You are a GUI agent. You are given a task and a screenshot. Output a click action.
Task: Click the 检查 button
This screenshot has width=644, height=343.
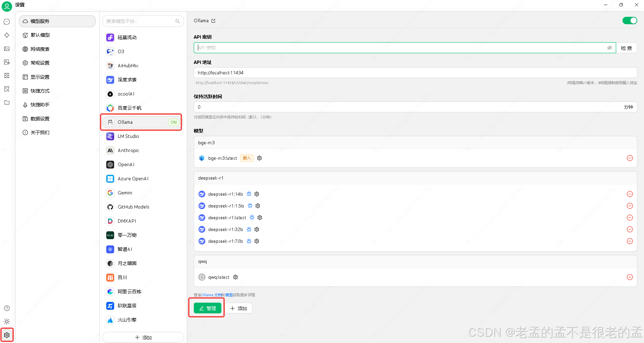point(627,48)
